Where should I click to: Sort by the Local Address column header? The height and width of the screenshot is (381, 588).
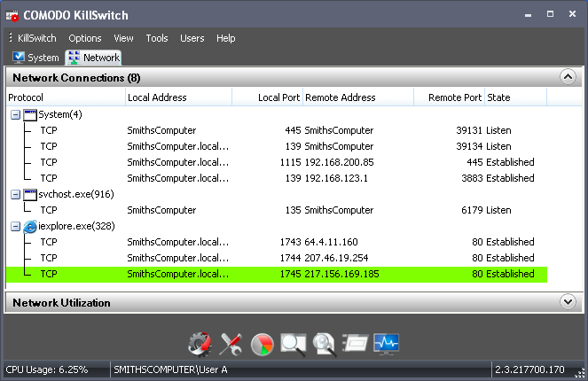pos(178,97)
